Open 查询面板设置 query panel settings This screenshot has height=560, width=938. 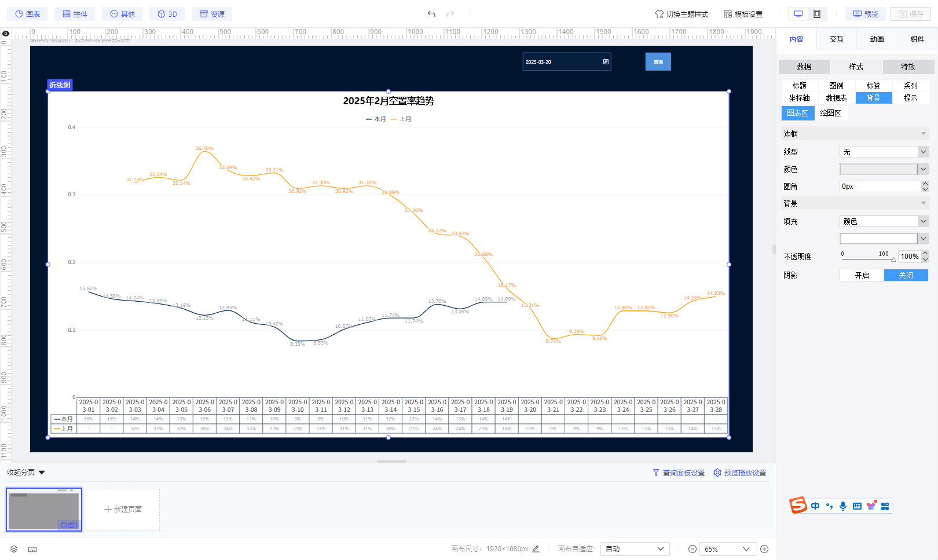(679, 473)
